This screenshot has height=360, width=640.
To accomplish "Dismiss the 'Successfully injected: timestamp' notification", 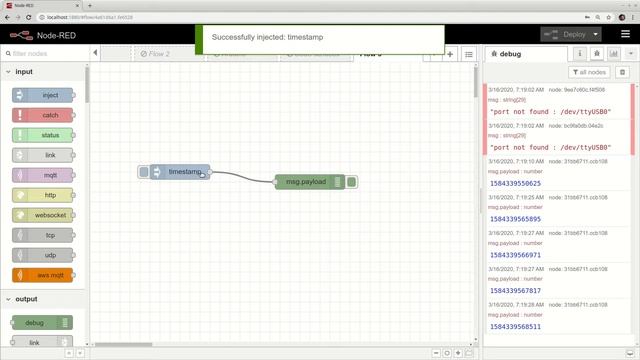I will pos(320,39).
